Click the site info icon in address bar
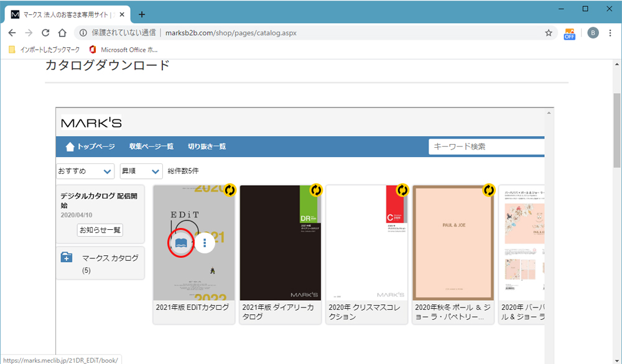The width and height of the screenshot is (622, 364). [83, 33]
